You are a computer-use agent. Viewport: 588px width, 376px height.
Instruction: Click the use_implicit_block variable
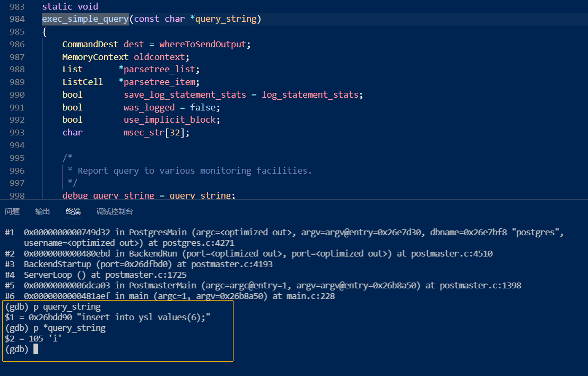coord(170,120)
